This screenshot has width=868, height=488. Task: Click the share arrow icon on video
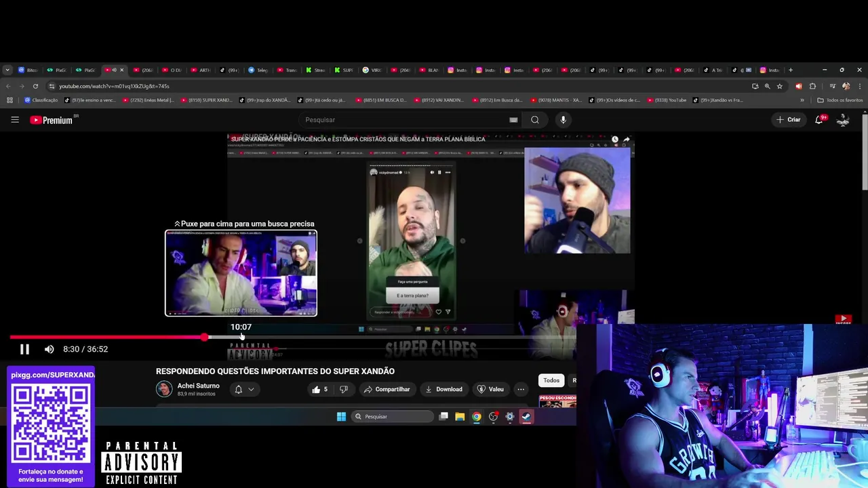point(627,140)
